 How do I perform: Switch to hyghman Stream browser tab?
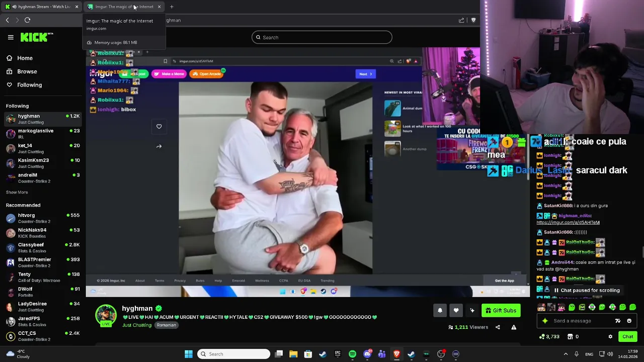pos(41,7)
